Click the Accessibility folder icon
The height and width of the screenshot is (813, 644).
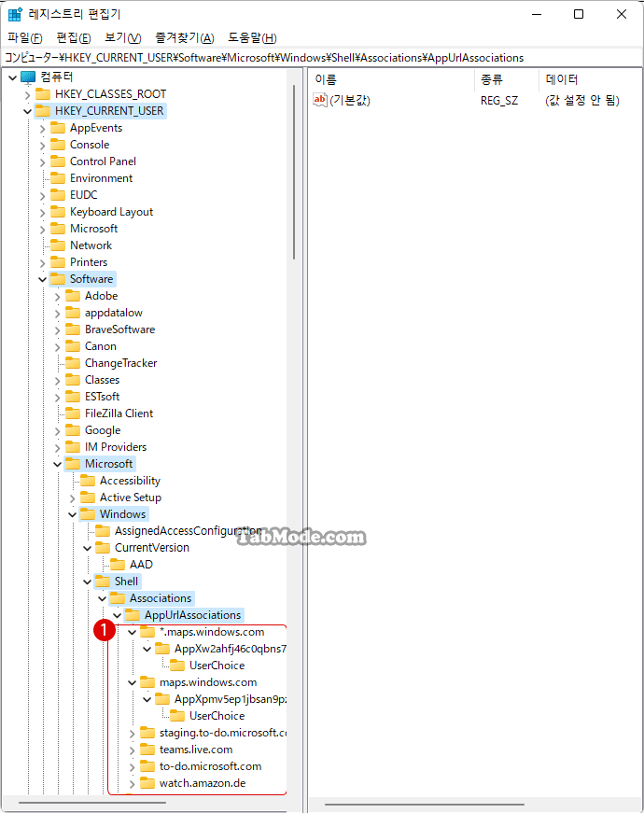(x=88, y=480)
